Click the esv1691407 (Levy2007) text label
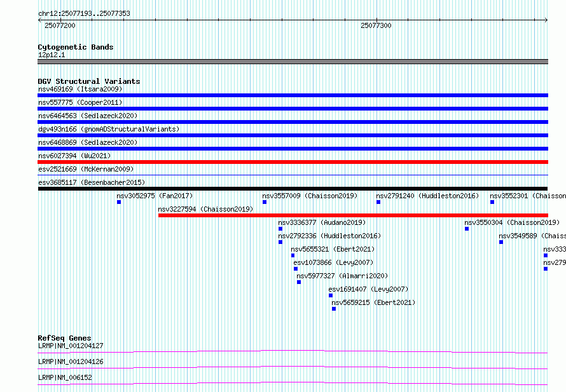The width and height of the screenshot is (566, 392). tap(368, 289)
